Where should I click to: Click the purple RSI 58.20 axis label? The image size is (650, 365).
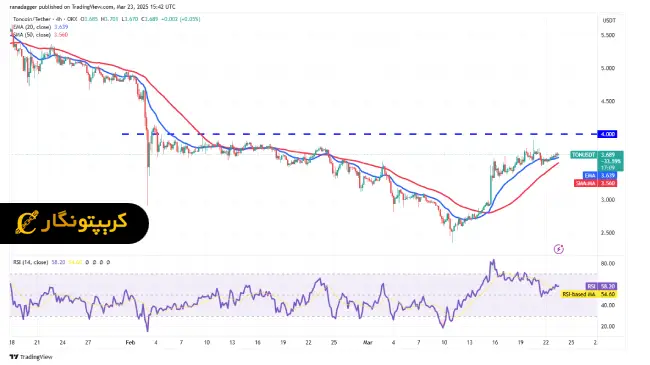click(601, 286)
